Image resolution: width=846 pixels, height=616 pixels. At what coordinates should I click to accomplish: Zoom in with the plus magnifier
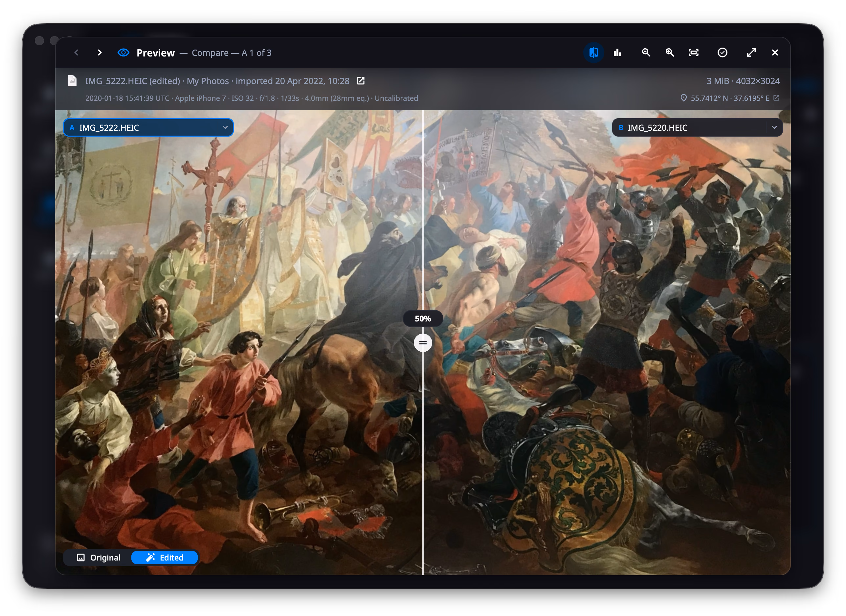pos(670,53)
